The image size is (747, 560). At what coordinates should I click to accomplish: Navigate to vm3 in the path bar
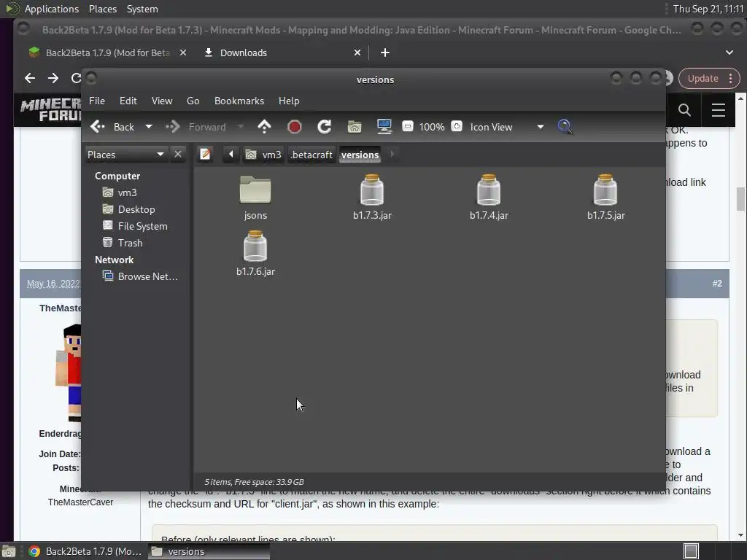point(263,155)
